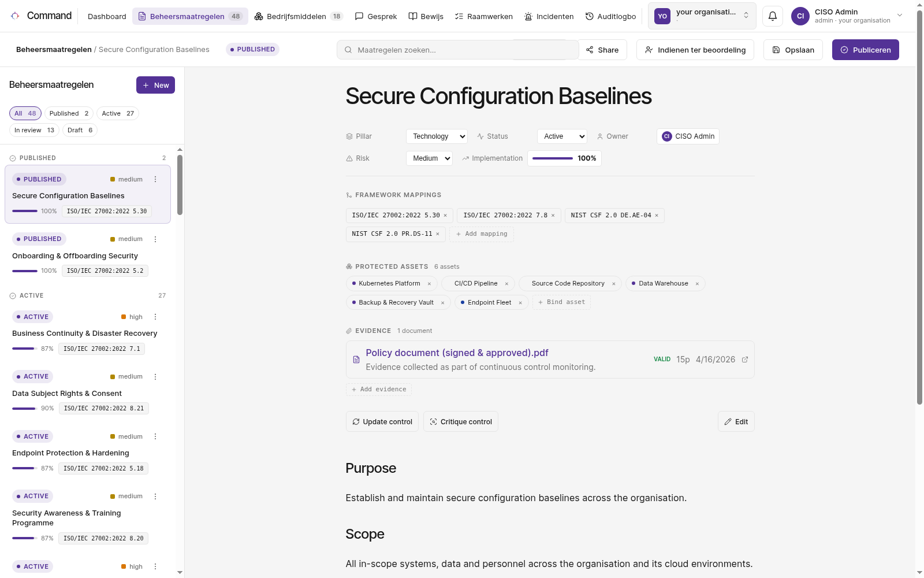This screenshot has width=924, height=578.
Task: Click Critique control button
Action: [x=461, y=421]
